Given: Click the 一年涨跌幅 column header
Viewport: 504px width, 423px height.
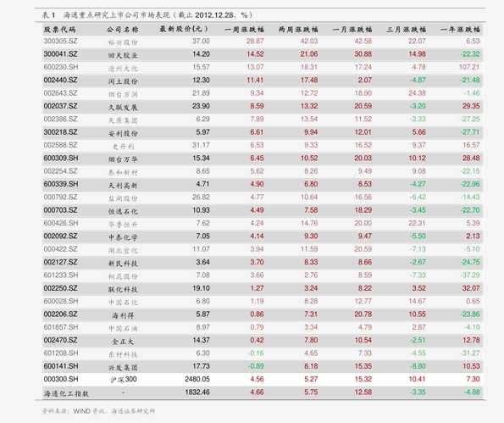Looking at the screenshot, I should click(x=460, y=30).
